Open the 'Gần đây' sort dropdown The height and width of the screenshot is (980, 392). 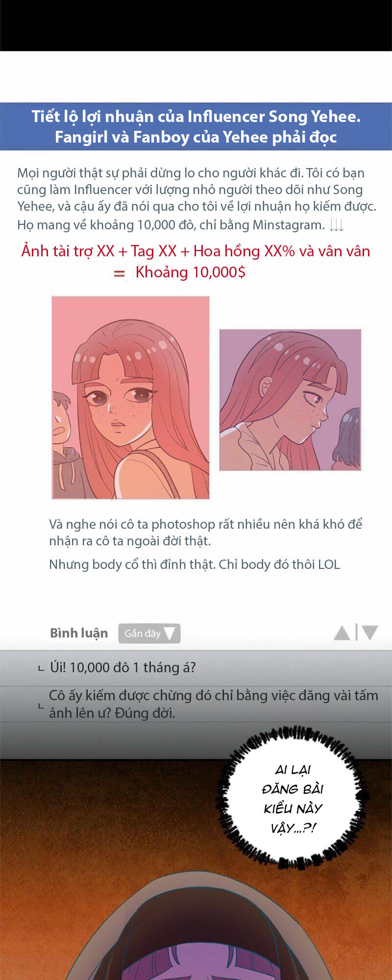(149, 633)
